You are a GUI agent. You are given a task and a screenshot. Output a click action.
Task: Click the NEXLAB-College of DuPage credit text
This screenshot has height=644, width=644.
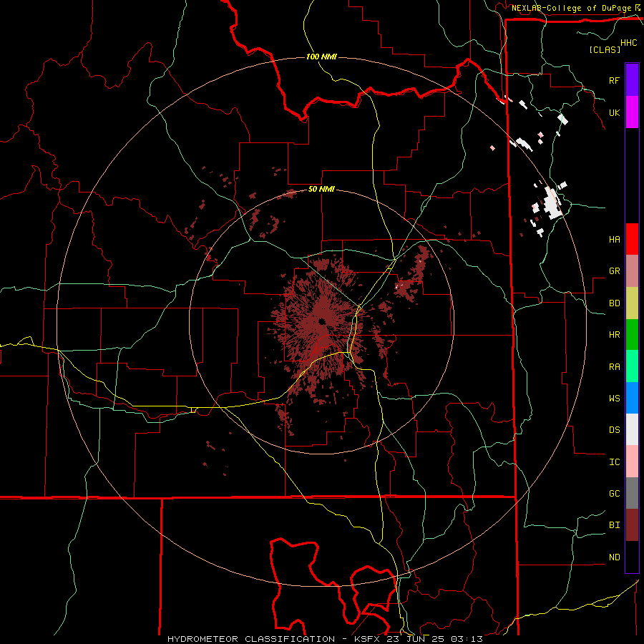coord(571,8)
